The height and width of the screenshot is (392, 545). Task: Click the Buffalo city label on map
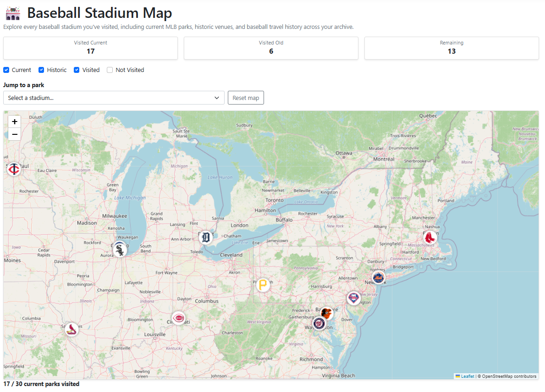tap(284, 220)
